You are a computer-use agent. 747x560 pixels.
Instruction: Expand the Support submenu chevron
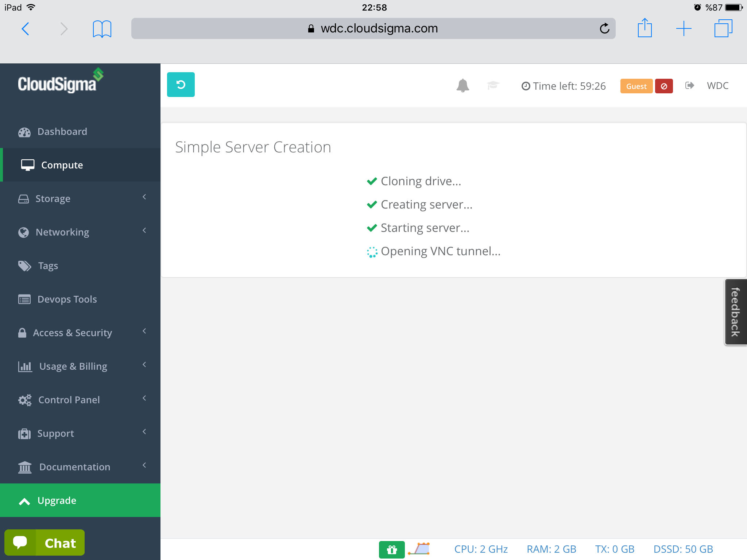point(144,432)
